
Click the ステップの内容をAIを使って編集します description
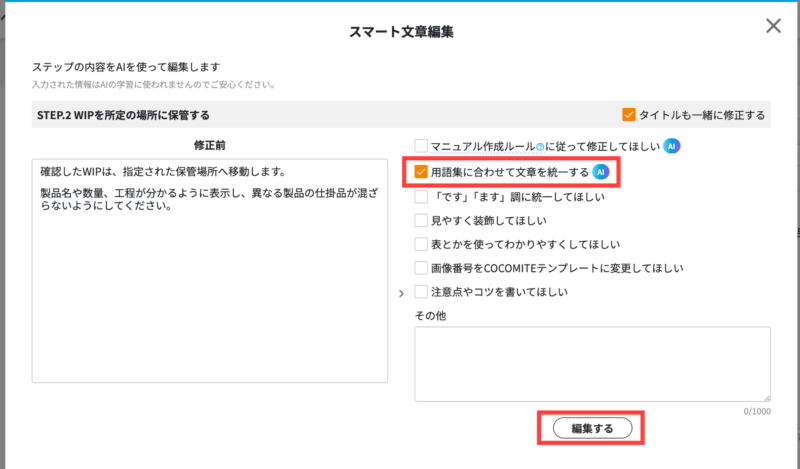point(126,67)
